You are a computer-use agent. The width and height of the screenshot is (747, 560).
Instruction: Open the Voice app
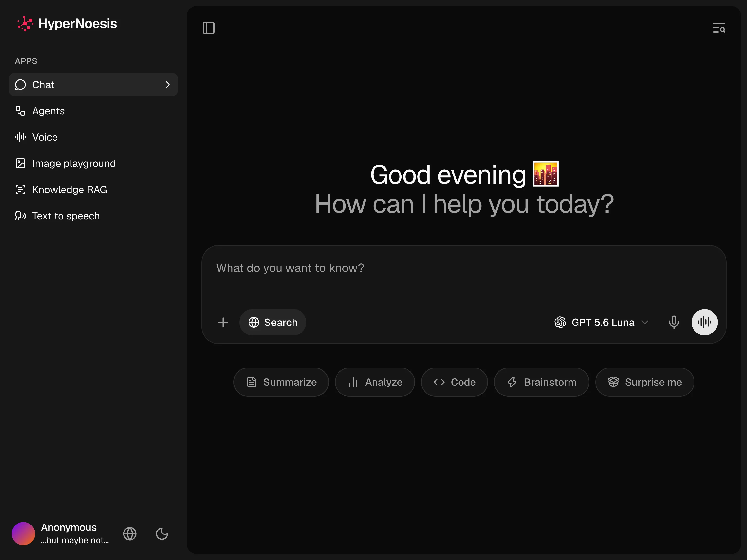point(93,137)
